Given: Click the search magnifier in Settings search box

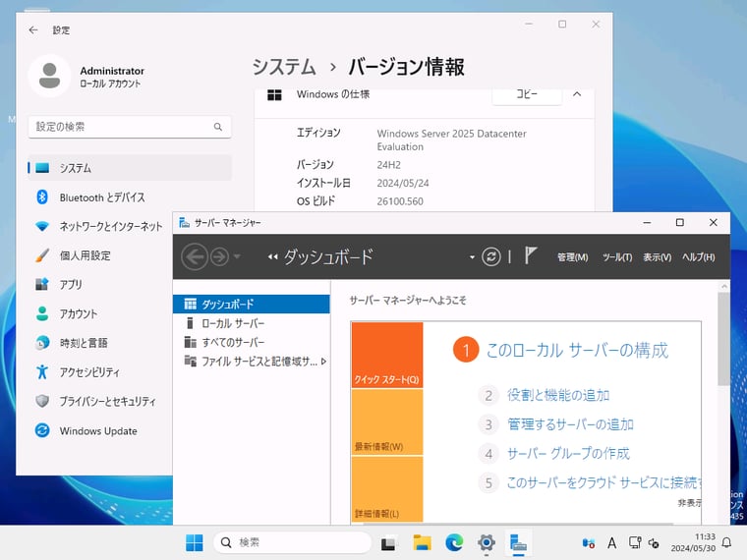Looking at the screenshot, I should pyautogui.click(x=218, y=127).
